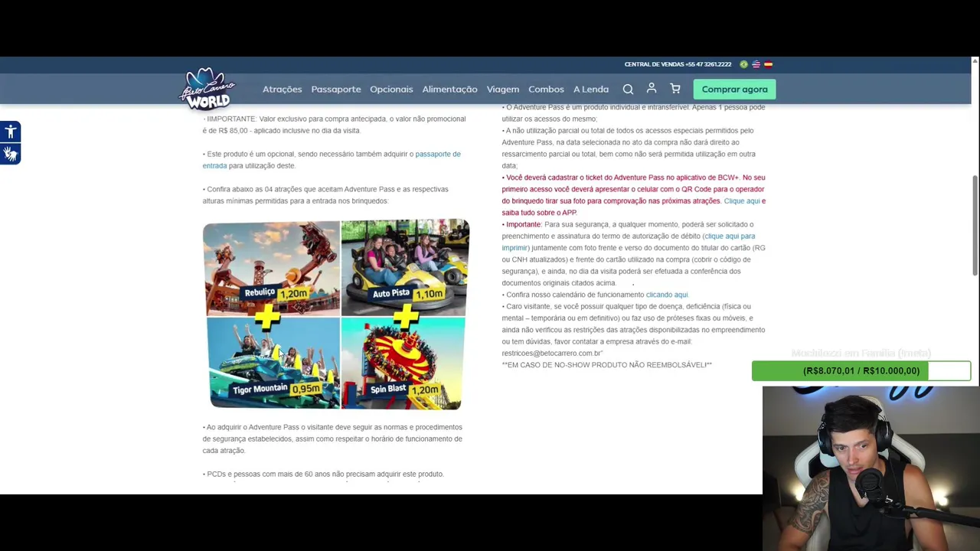Open the Viagem menu
Image resolution: width=980 pixels, height=551 pixels.
(503, 90)
